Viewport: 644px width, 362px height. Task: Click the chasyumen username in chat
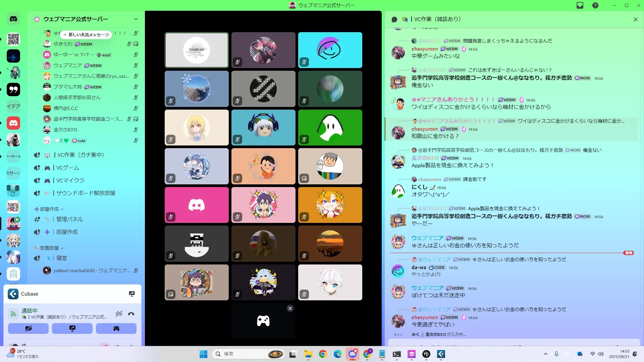[x=425, y=49]
